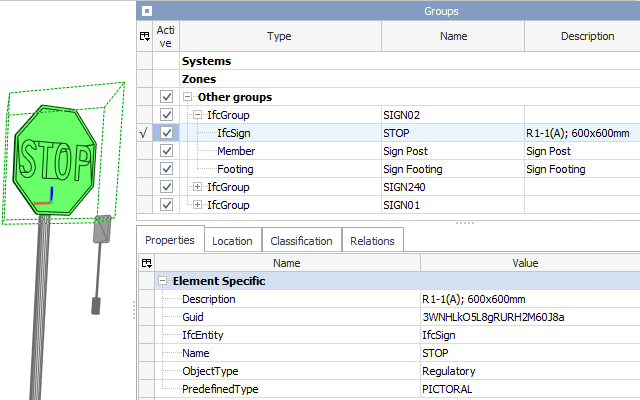Viewport: 640px width, 400px height.
Task: Select the grey sign post in the viewport
Action: click(x=43, y=300)
